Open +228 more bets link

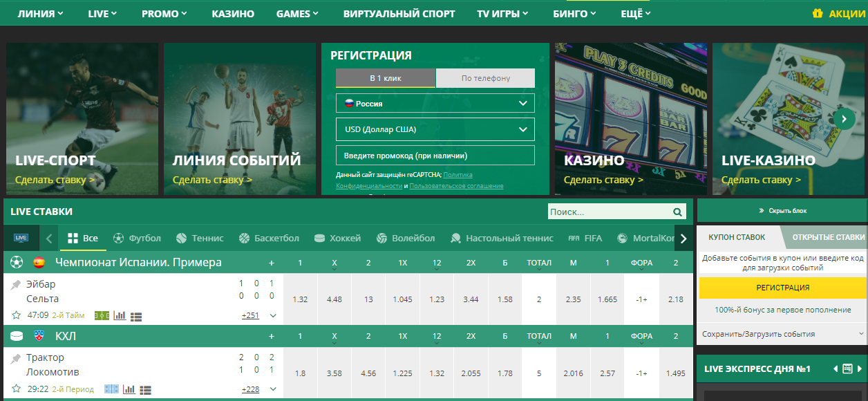[x=250, y=389]
